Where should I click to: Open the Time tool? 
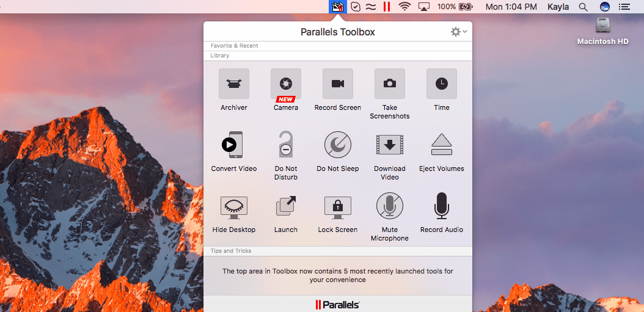[441, 84]
